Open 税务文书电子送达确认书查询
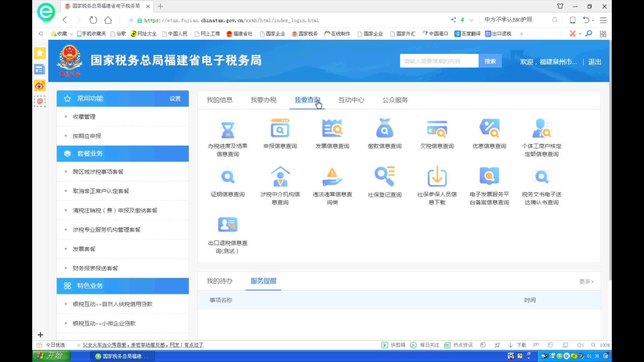The width and height of the screenshot is (644, 362). coord(541,181)
